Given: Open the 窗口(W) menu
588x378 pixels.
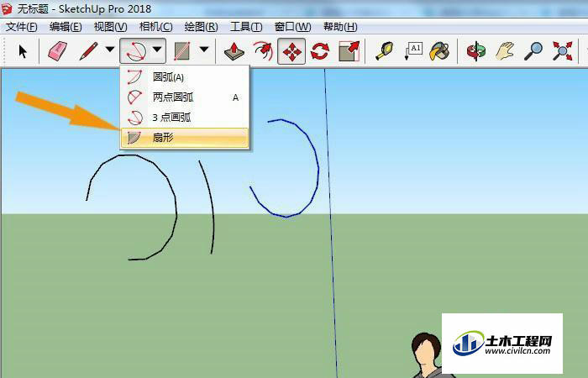Looking at the screenshot, I should (292, 27).
